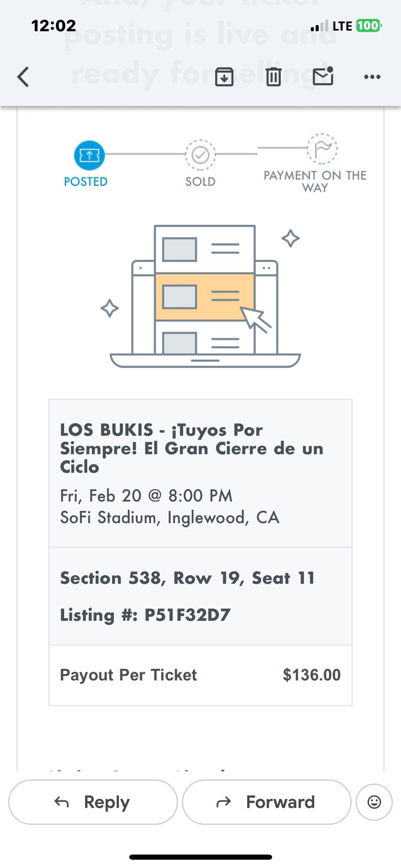Tap the home indicator bar at bottom
The image size is (401, 868).
(200, 857)
